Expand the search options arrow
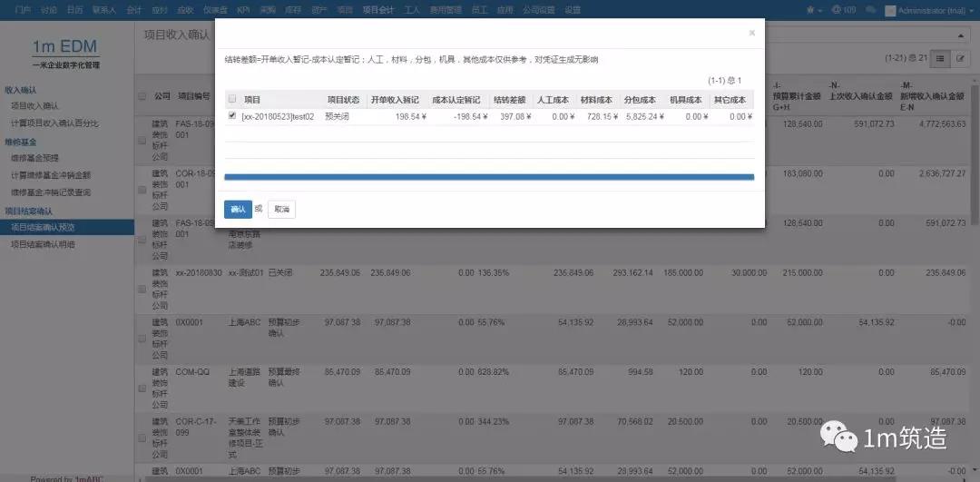This screenshot has height=482, width=980. 962,34
